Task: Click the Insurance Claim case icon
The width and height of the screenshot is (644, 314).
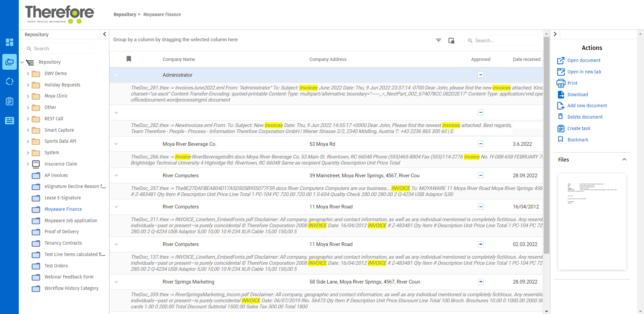Action: click(x=36, y=164)
